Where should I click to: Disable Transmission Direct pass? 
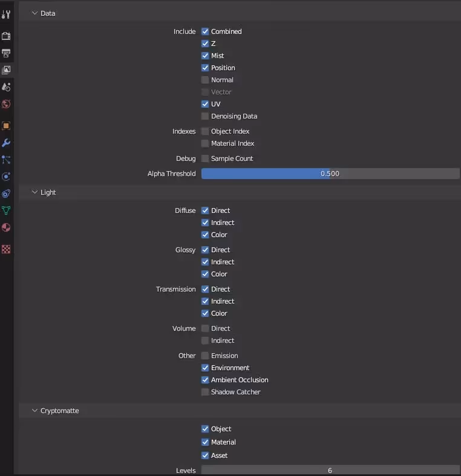tap(205, 289)
